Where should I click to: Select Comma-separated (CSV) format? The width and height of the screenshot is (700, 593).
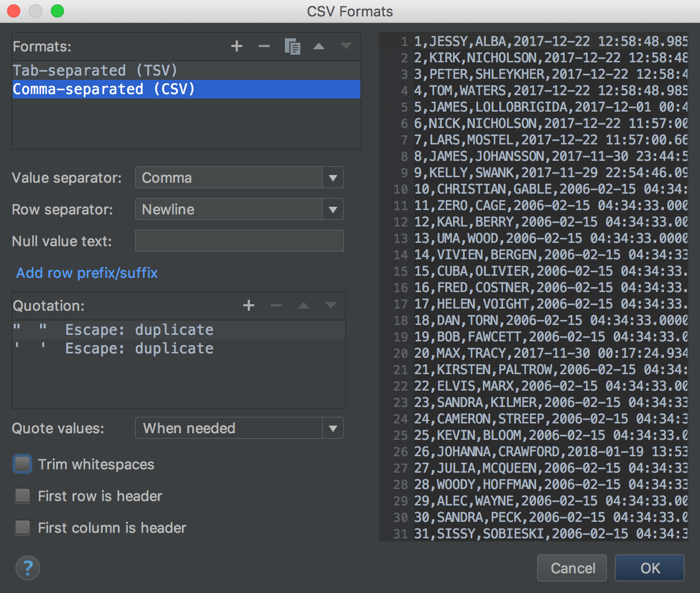(x=104, y=89)
